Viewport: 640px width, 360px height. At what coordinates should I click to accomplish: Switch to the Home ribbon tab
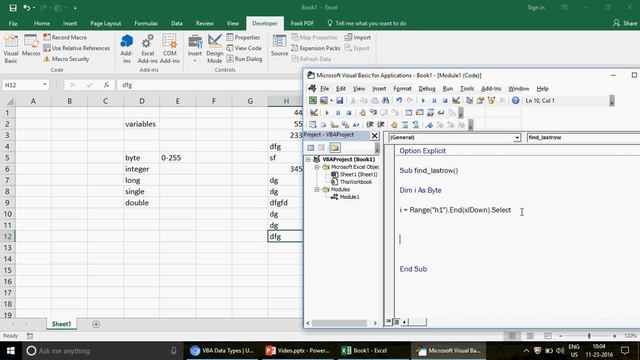[42, 23]
